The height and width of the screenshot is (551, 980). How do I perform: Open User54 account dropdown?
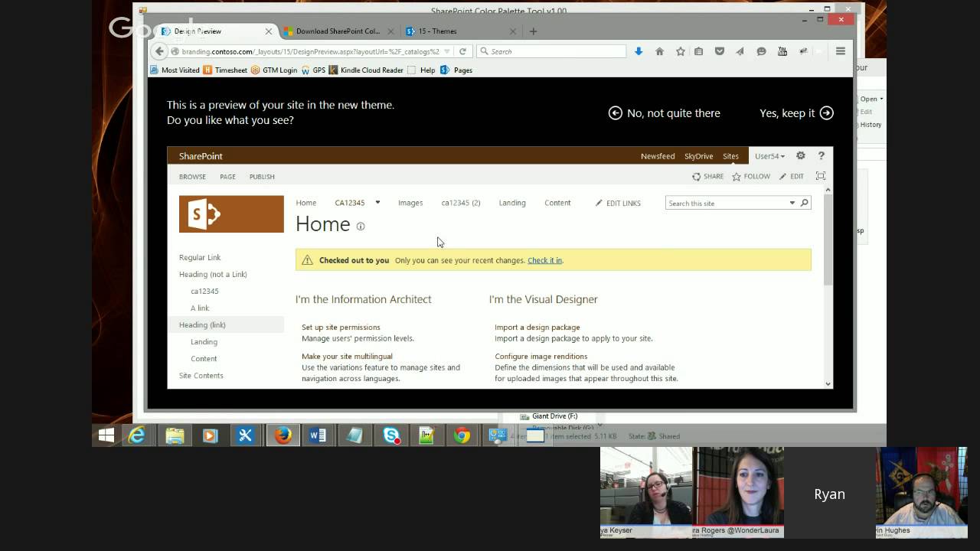(x=769, y=156)
